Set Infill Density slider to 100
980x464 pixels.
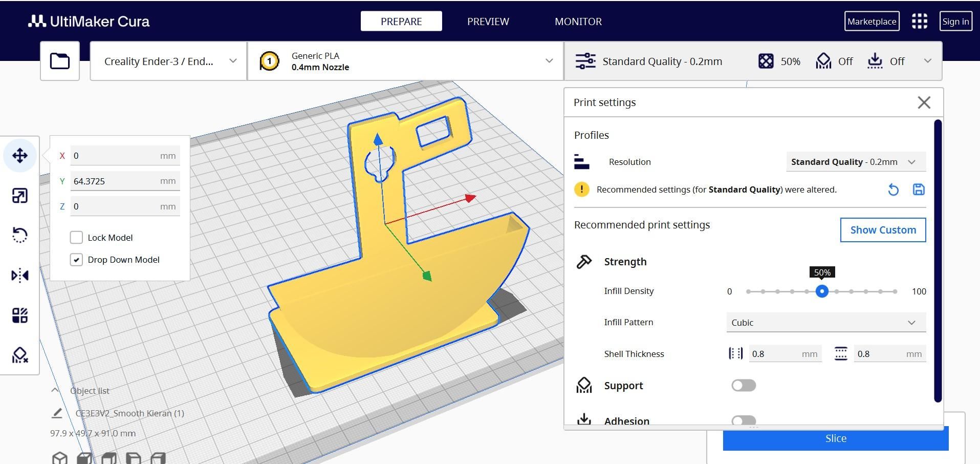tap(895, 291)
